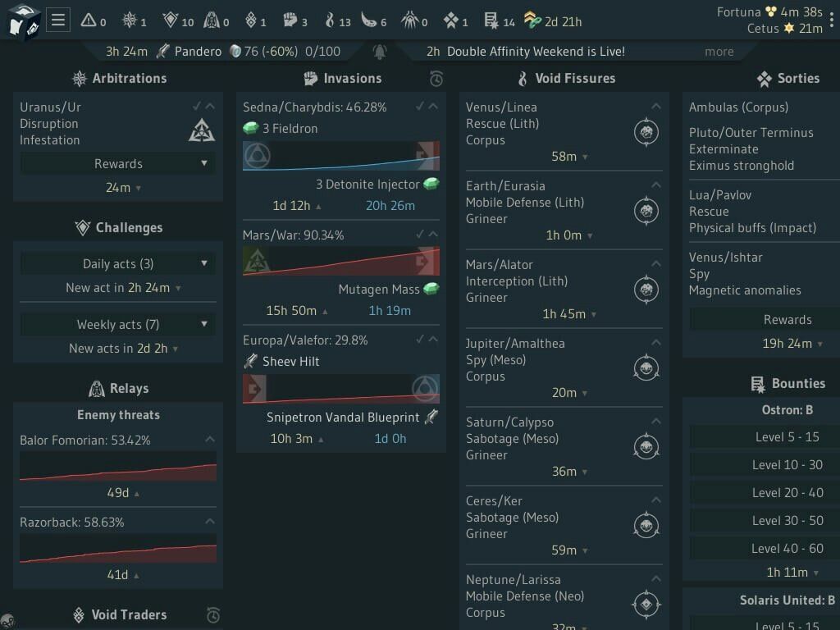This screenshot has height=630, width=840.
Task: Click the Lith relic icon for Venus/Linea
Action: pos(646,132)
